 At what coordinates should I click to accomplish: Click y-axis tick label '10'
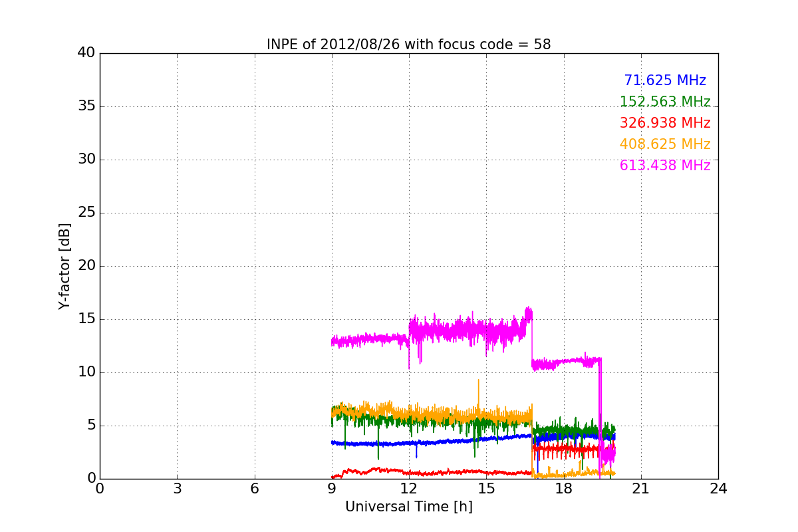(86, 372)
